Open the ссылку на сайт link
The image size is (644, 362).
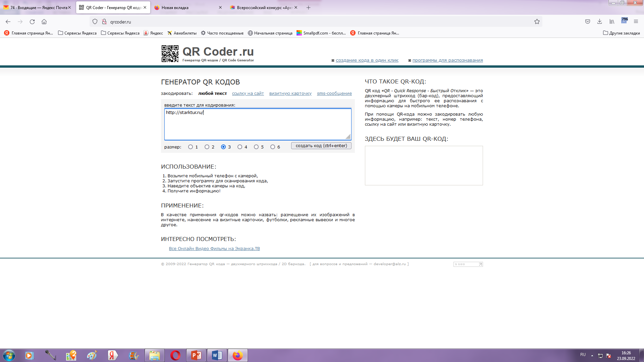(x=248, y=94)
